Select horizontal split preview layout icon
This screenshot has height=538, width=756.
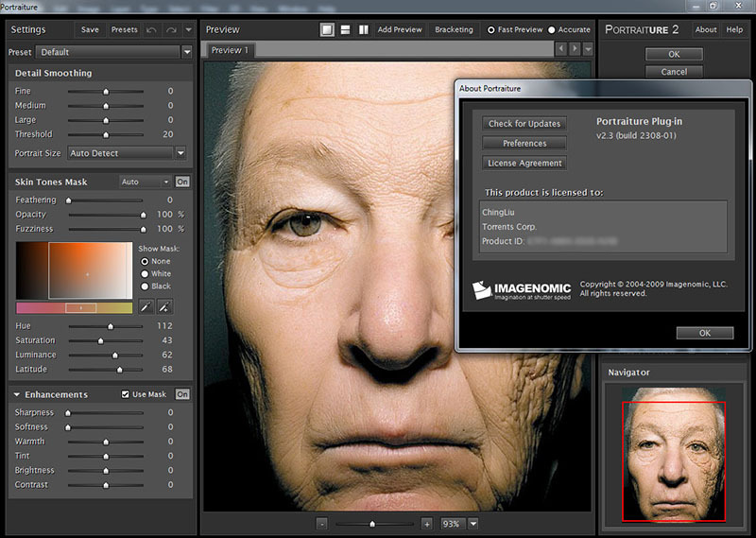[x=345, y=30]
